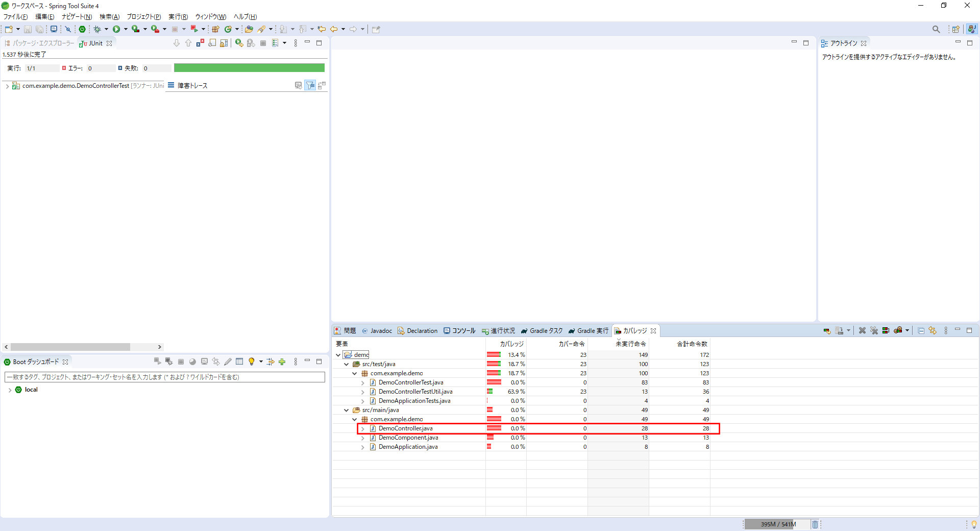
Task: Click the Debug bug icon in main toolbar
Action: (97, 29)
